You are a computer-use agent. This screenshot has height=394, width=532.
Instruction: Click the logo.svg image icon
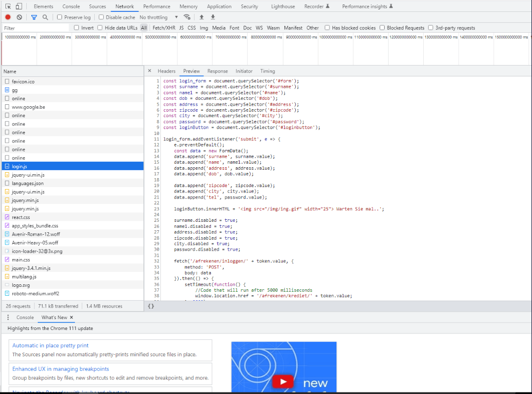pos(7,285)
